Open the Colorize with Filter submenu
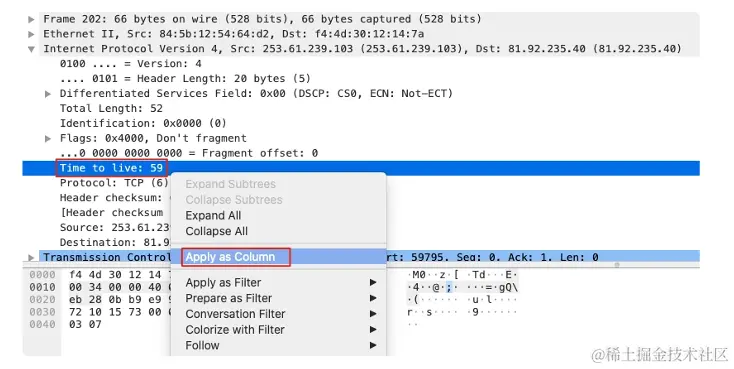This screenshot has height=369, width=734. pos(279,330)
